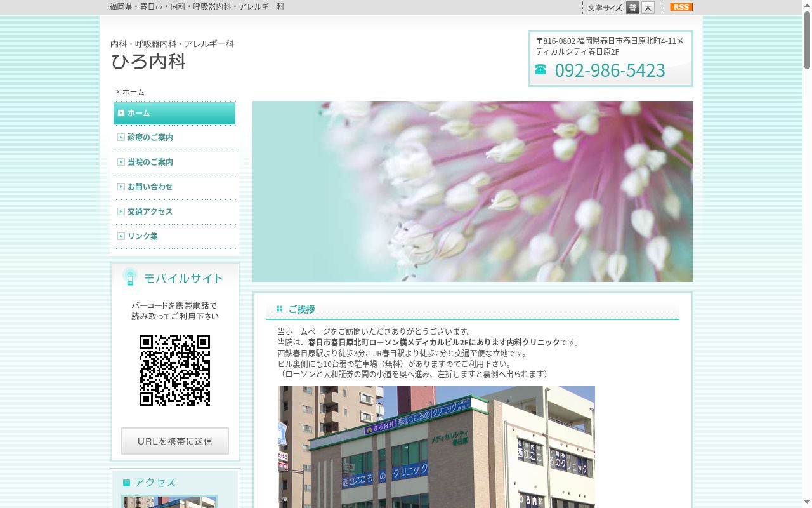Click the access thumbnail under アクセス

[x=169, y=502]
